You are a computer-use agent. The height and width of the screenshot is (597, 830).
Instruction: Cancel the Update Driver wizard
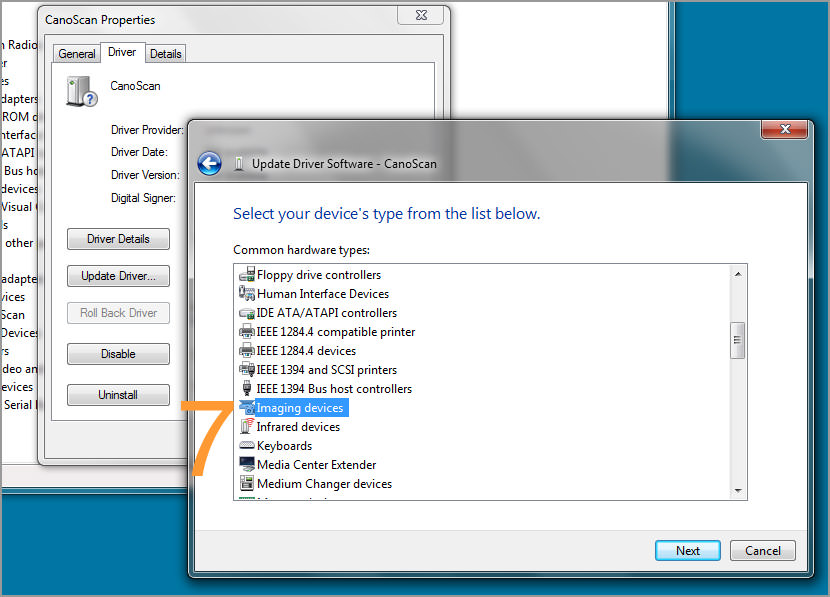tap(762, 550)
